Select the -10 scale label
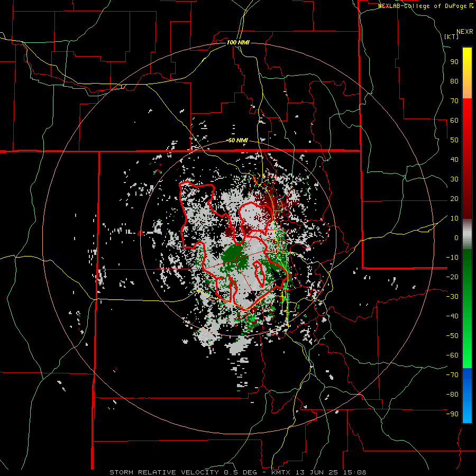Image resolution: width=476 pixels, height=476 pixels. click(452, 258)
